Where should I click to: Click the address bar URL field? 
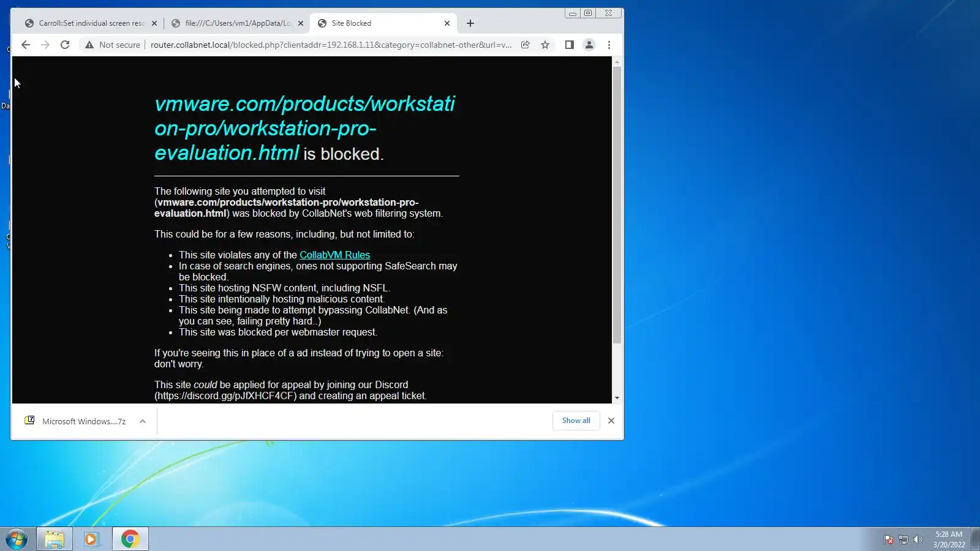(331, 45)
